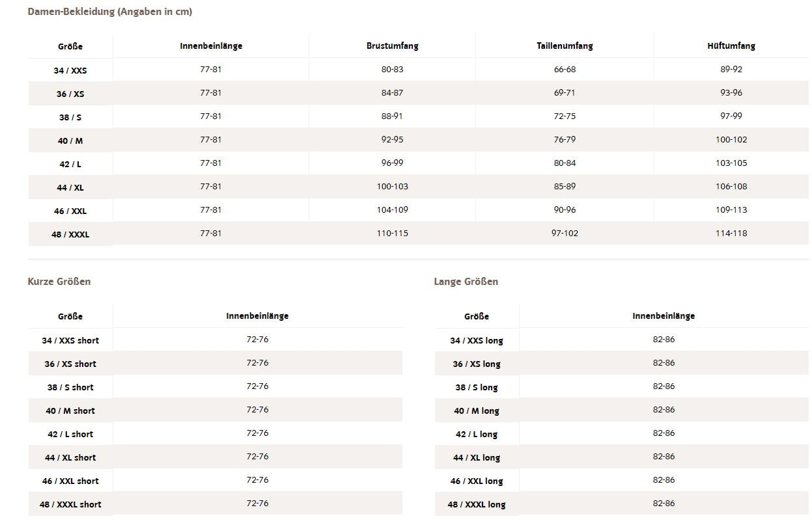This screenshot has height=525, width=812.
Task: Click the Brustumfang value 110-115
Action: click(x=392, y=233)
